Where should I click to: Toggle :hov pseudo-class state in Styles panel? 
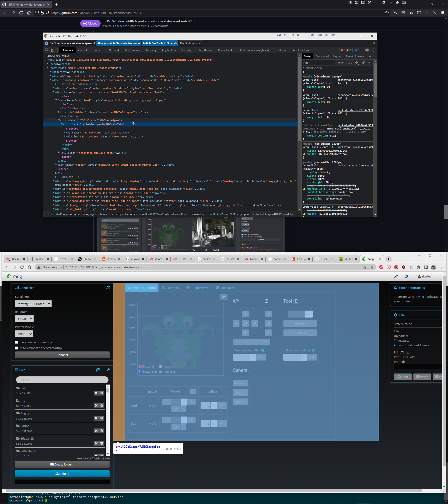pos(340,62)
